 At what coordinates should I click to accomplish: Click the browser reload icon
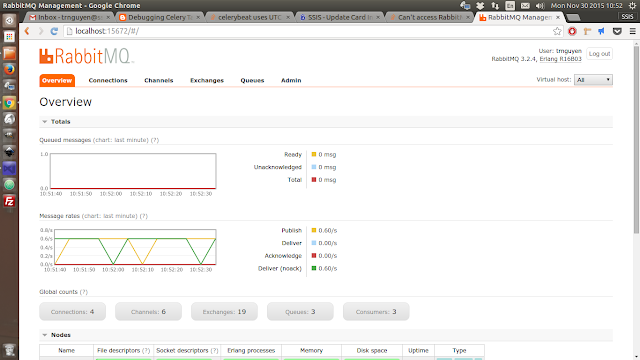[x=54, y=31]
